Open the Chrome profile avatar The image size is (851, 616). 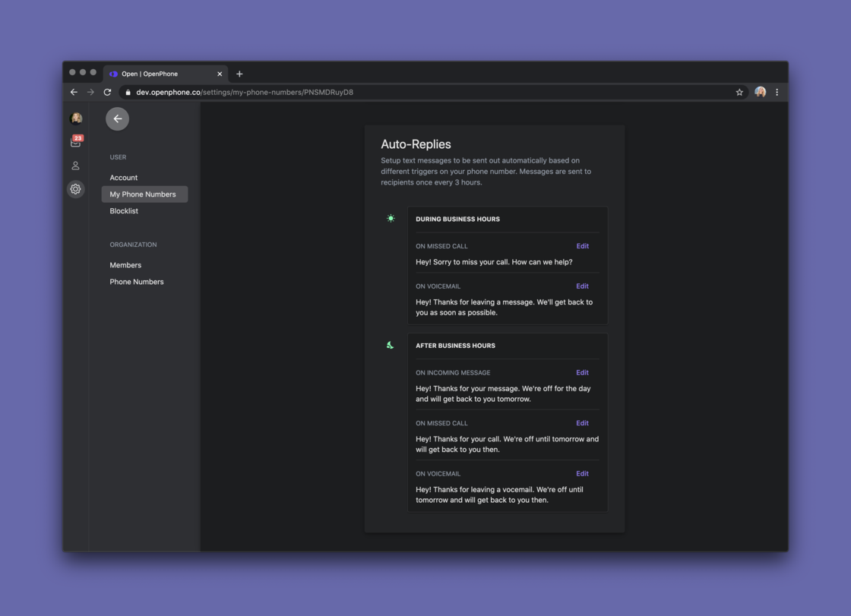pos(760,92)
